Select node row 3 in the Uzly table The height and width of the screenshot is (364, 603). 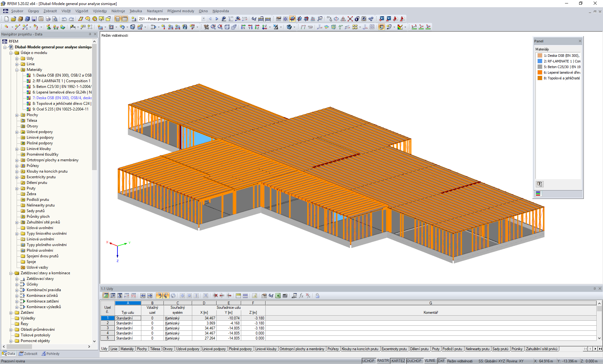point(107,328)
